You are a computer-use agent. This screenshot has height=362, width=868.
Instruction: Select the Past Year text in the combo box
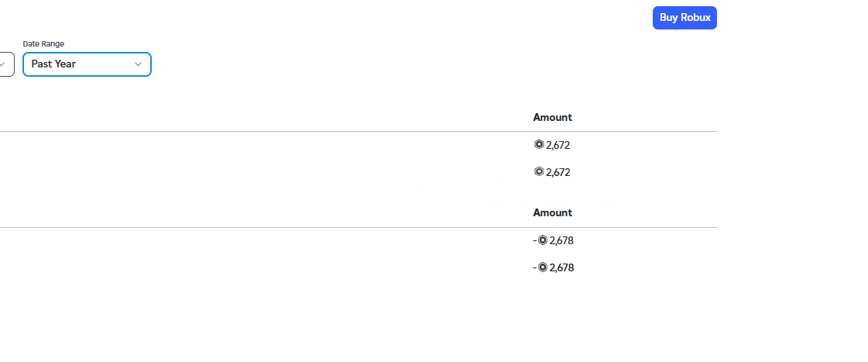tap(53, 64)
